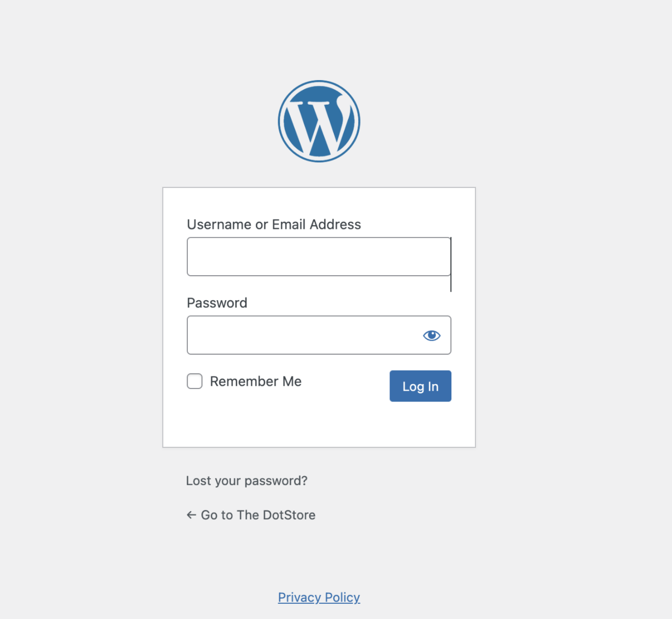This screenshot has height=619, width=672.
Task: Start password recovery via Lost your password?
Action: 247,481
